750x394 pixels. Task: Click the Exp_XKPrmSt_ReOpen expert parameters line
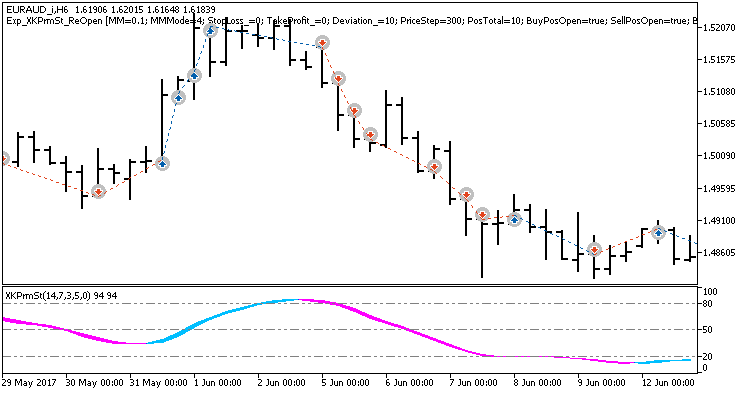pos(352,21)
